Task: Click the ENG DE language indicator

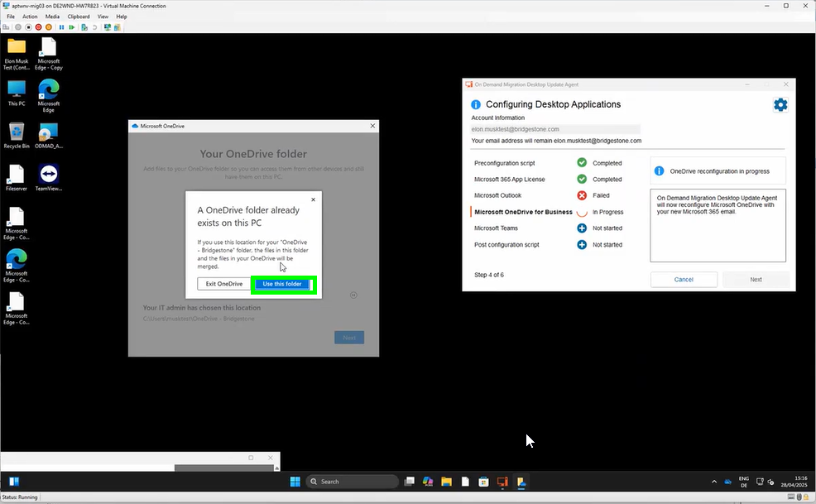Action: 744,482
